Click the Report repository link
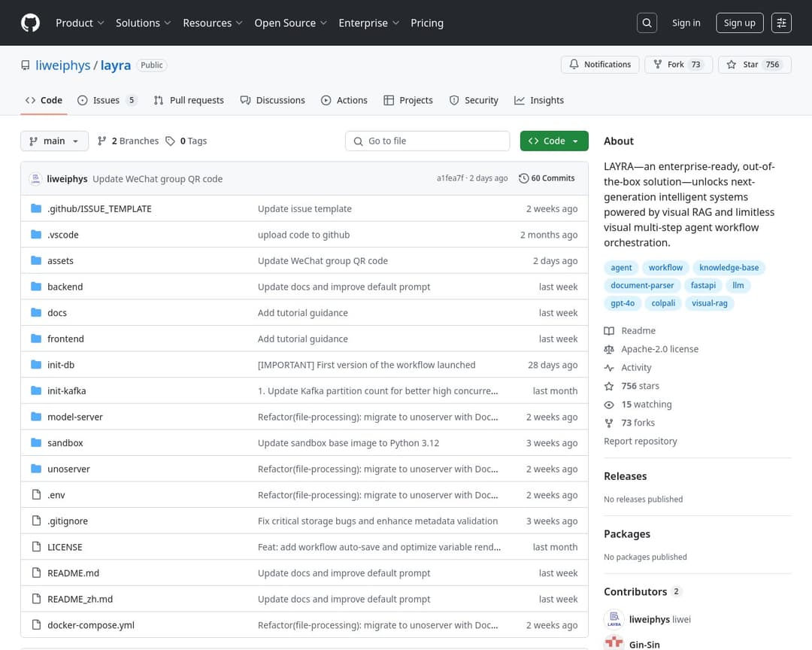This screenshot has height=650, width=812. pos(640,441)
